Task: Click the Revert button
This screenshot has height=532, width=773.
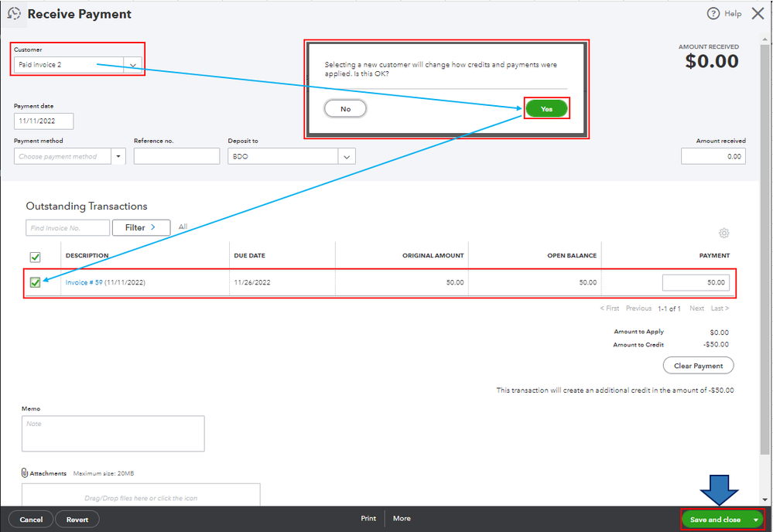Action: pyautogui.click(x=77, y=520)
